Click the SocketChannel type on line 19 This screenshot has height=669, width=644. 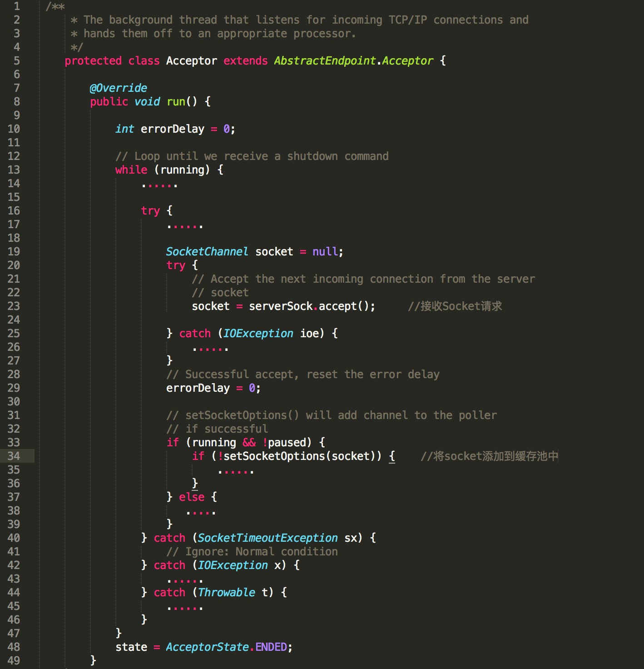(x=207, y=251)
